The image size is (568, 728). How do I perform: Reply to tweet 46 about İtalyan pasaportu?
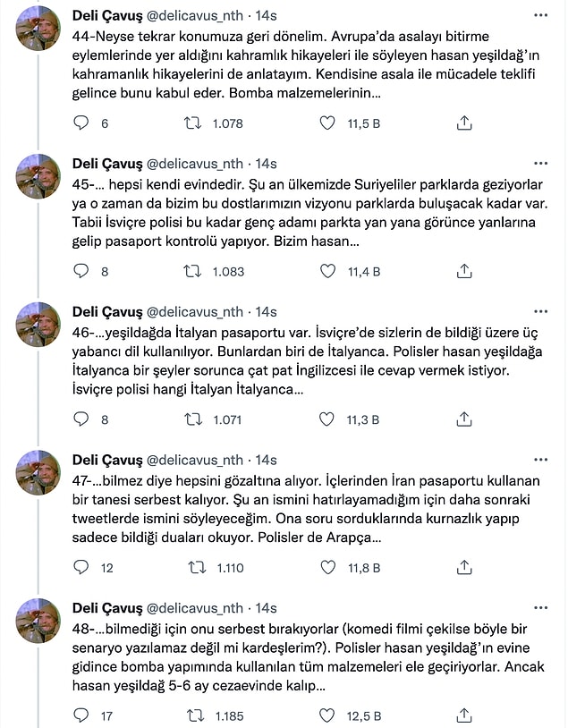click(81, 419)
